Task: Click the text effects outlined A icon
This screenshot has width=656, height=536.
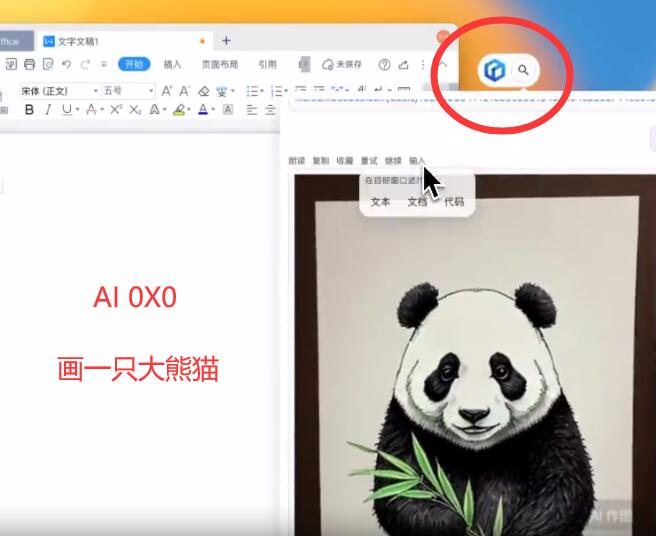Action: point(154,110)
